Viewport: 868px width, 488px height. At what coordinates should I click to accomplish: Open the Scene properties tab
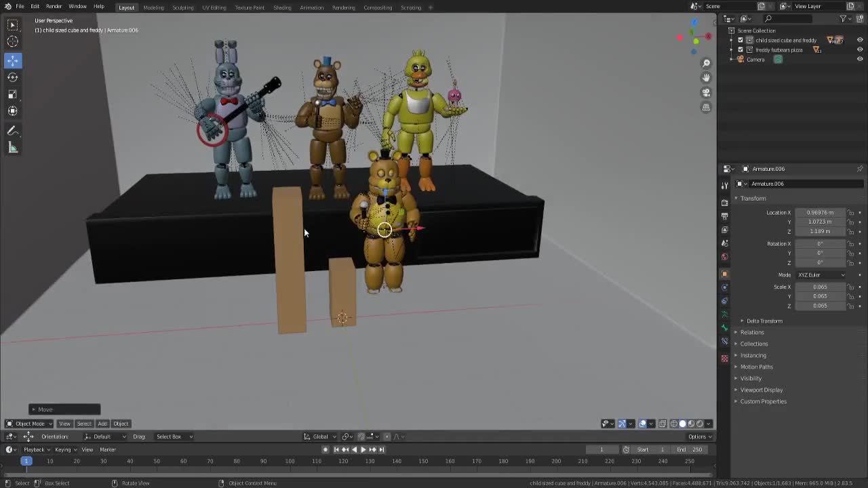coord(724,243)
